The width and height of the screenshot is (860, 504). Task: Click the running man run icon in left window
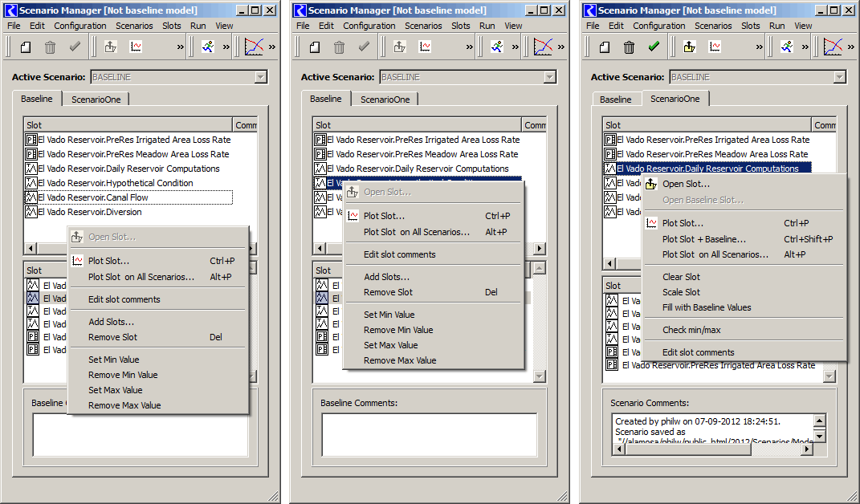point(208,47)
